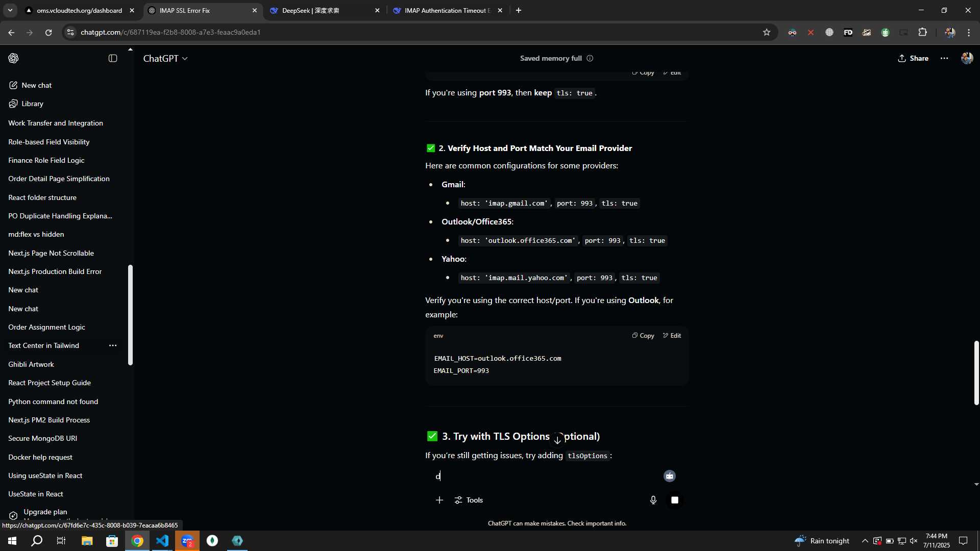Click the Chrome profile avatar in toolbar
This screenshot has width=980, height=551.
click(950, 32)
